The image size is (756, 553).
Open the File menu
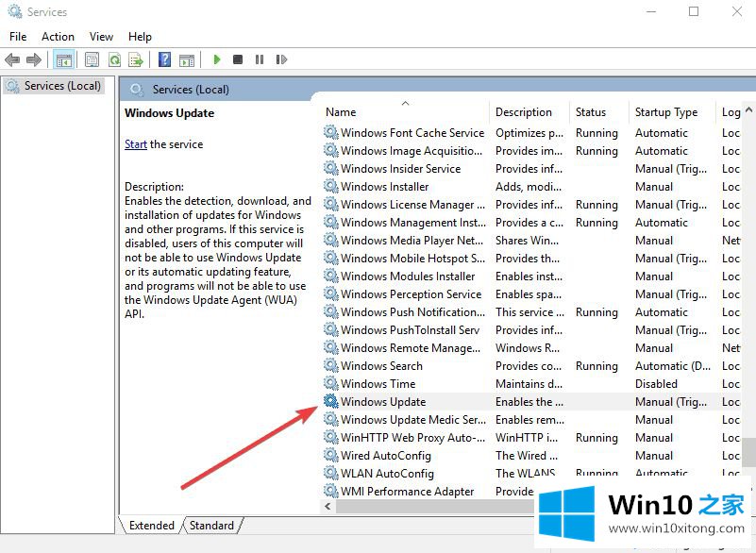pos(18,37)
